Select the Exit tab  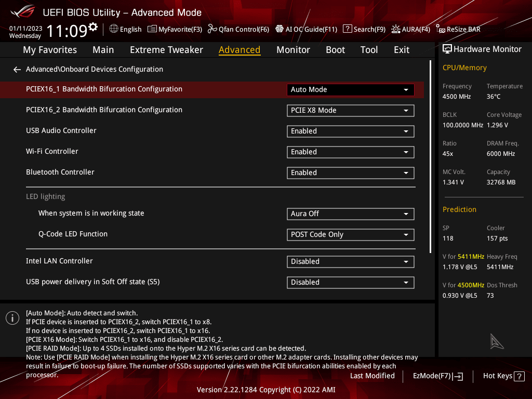pos(402,50)
